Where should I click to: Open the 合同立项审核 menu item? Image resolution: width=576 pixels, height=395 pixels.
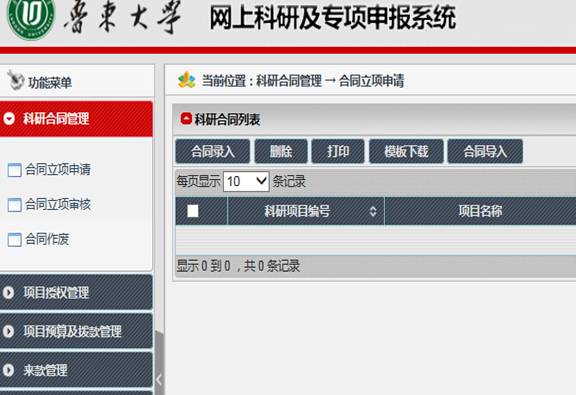tap(58, 205)
